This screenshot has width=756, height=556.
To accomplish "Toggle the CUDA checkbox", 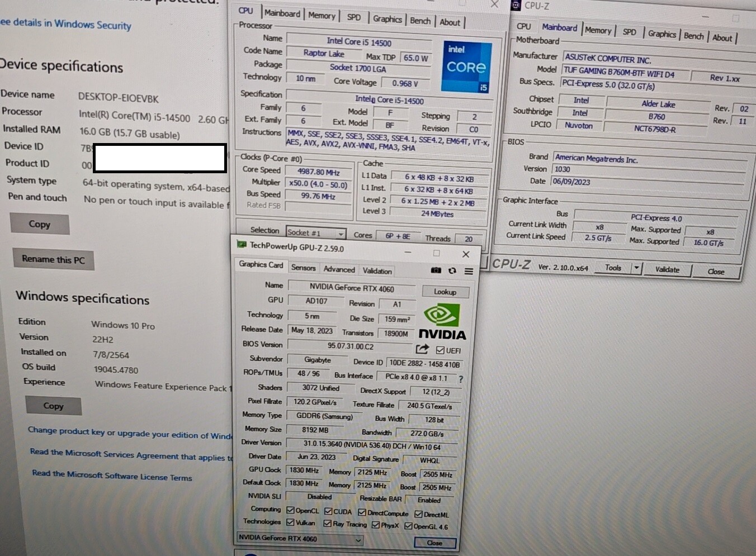I will click(x=328, y=511).
